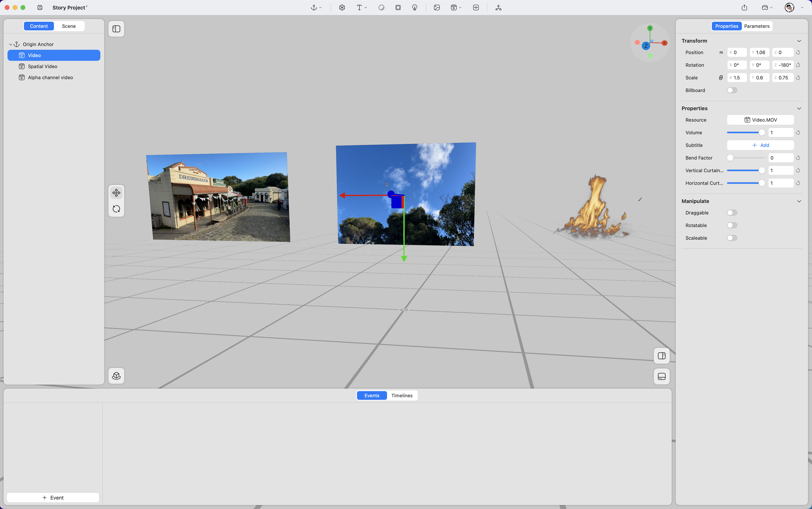Select the Properties tab in inspector
This screenshot has width=812, height=509.
pos(726,26)
